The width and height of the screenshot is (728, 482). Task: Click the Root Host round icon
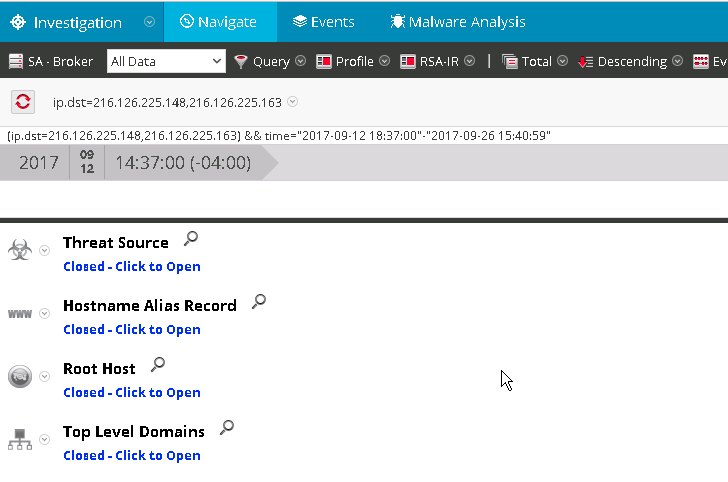(20, 376)
